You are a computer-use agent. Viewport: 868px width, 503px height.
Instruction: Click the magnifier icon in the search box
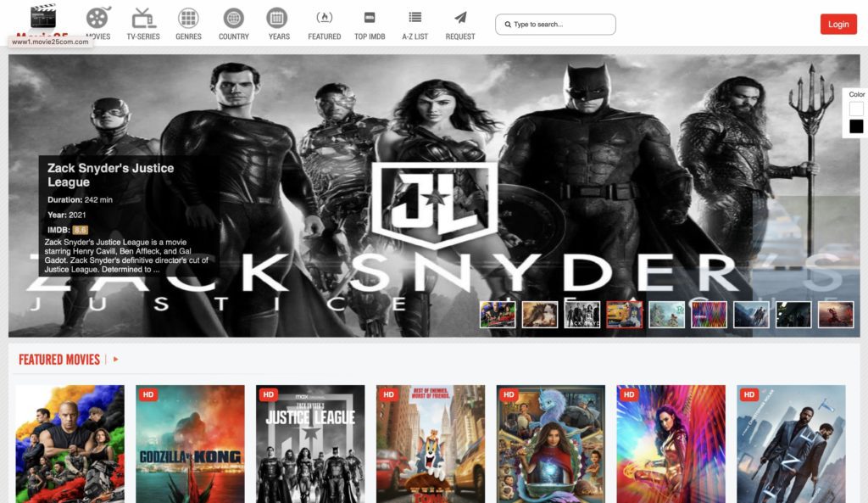(x=508, y=25)
